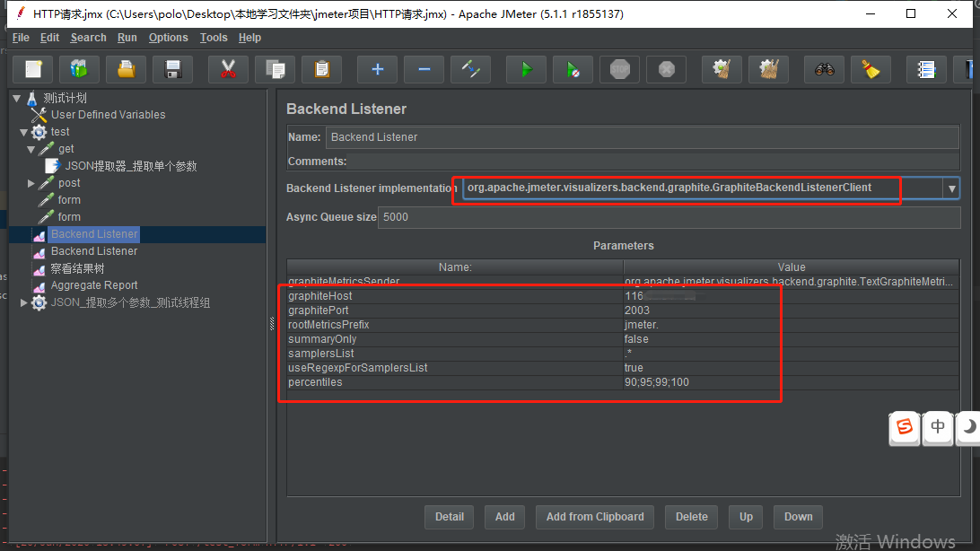Click Add from Clipboard button
The image size is (980, 551).
[595, 517]
